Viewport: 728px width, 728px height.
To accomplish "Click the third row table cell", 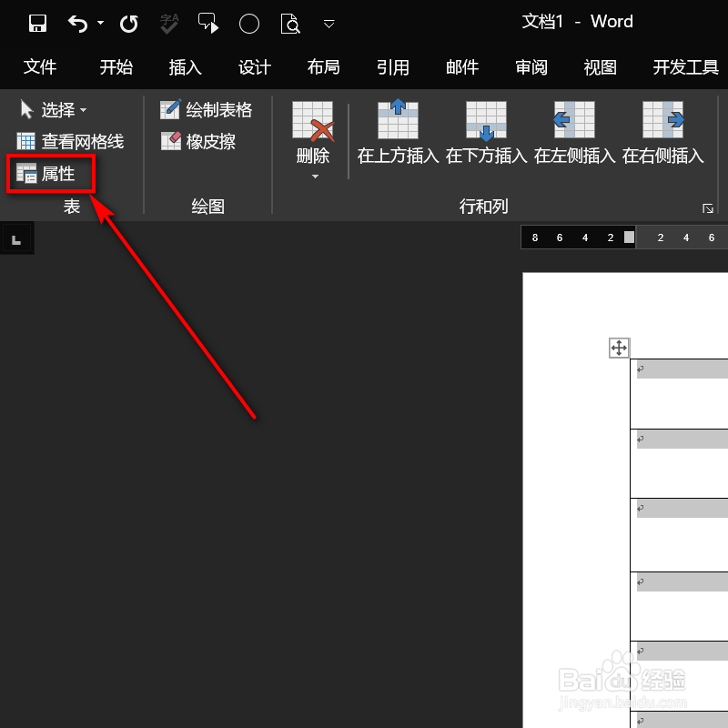I will [679, 535].
